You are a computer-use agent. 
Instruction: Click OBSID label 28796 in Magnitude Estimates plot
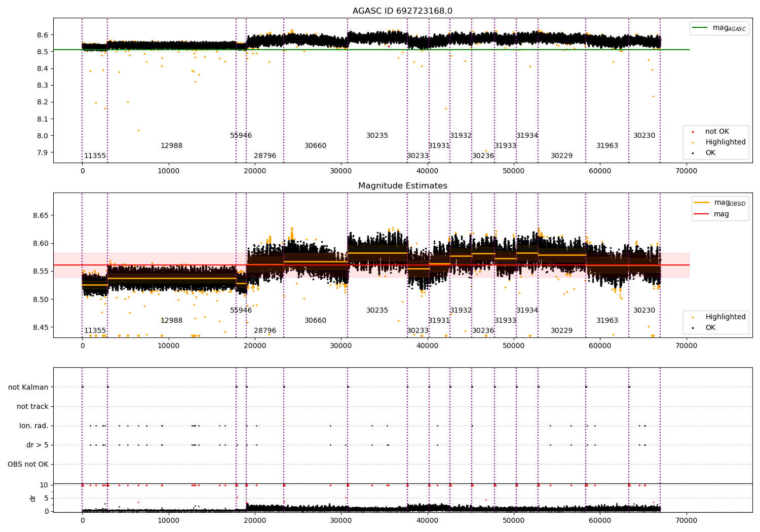tap(265, 331)
